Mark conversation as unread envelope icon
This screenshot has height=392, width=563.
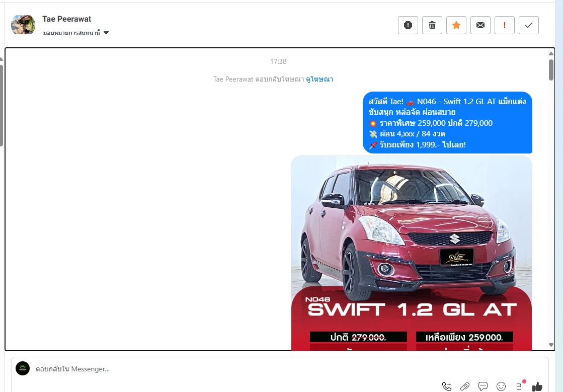pyautogui.click(x=480, y=25)
